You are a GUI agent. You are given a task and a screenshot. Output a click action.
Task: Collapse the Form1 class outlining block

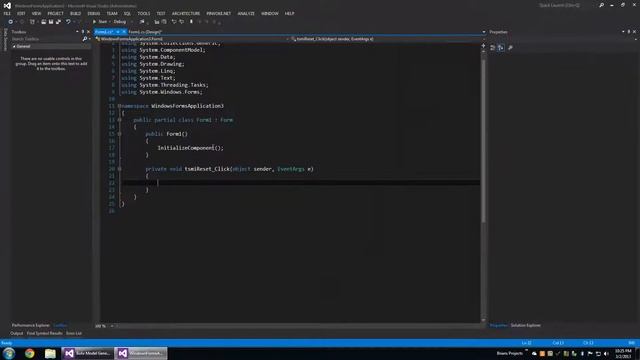pos(120,120)
